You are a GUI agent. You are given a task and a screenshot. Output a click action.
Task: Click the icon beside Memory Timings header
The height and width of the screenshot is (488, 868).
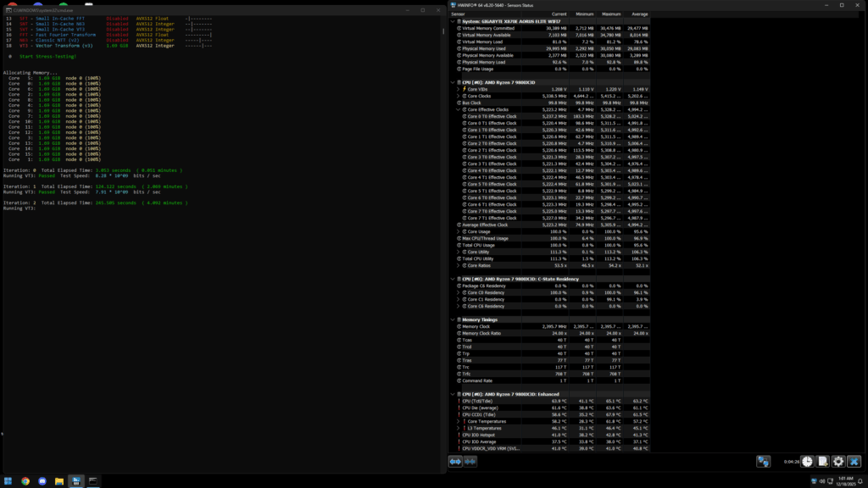[x=459, y=319]
